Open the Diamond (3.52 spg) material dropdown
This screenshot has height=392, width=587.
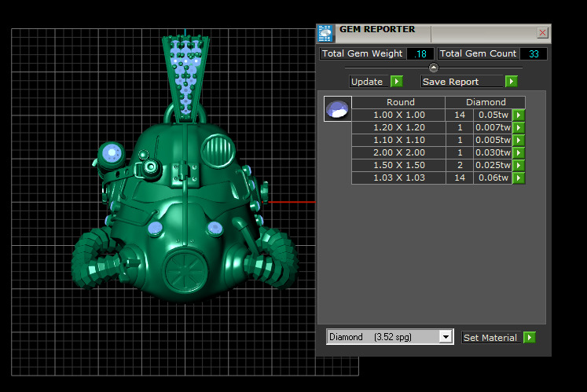tap(446, 337)
